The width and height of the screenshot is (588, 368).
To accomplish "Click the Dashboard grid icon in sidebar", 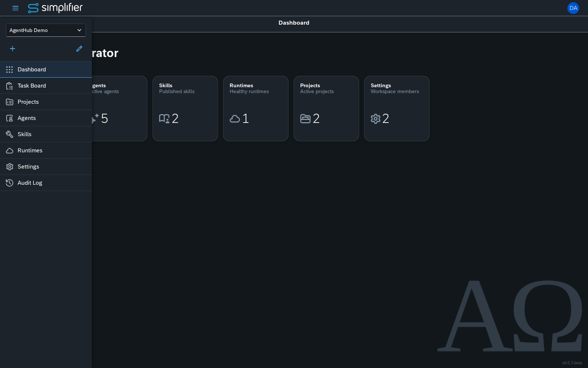I will [10, 70].
